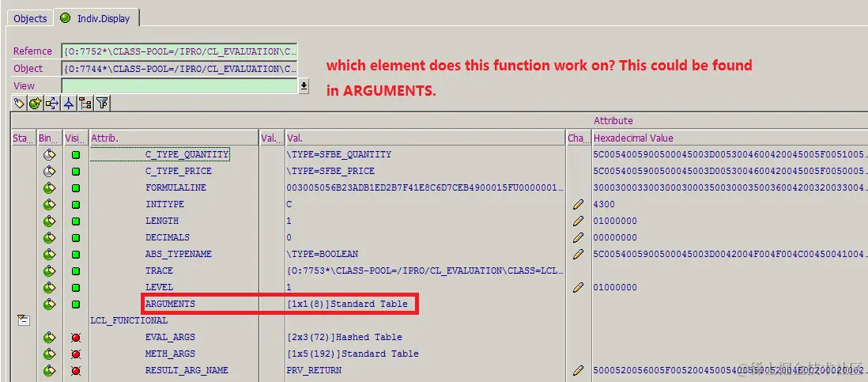Screen dimensions: 868x382
Task: Click the binding icon in the C_TYPE_PRICE row
Action: tap(50, 171)
